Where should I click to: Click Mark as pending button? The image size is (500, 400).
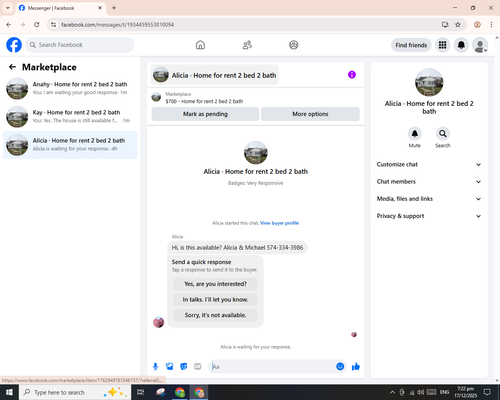205,114
